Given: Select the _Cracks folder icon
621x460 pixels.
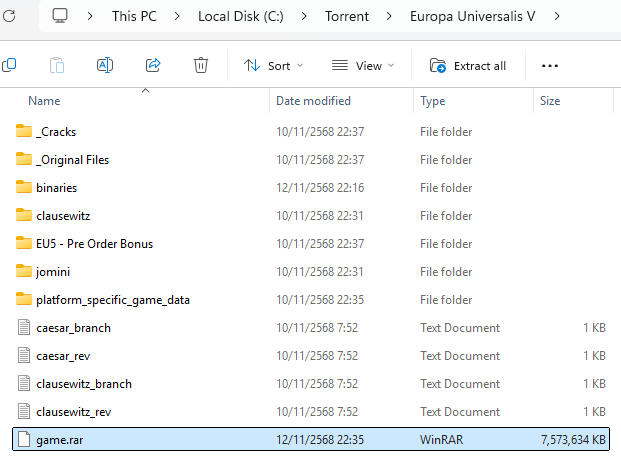Looking at the screenshot, I should [25, 132].
